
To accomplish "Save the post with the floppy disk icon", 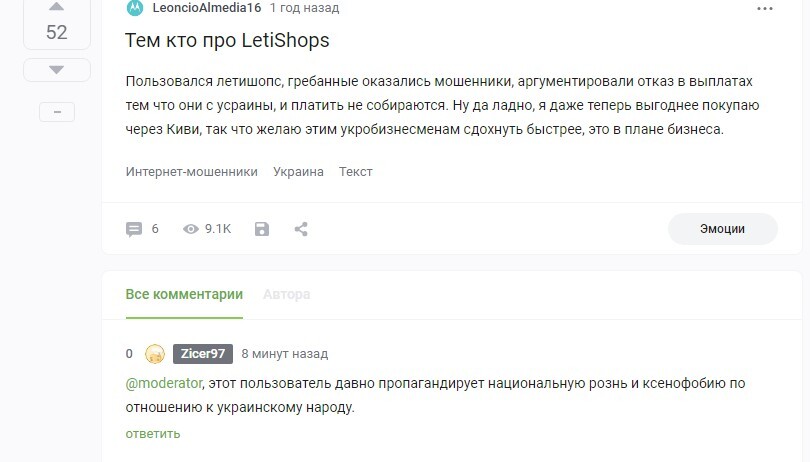I will (x=262, y=229).
